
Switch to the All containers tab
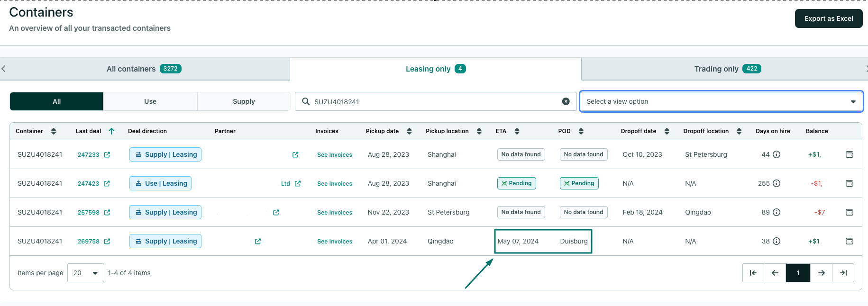pyautogui.click(x=144, y=69)
